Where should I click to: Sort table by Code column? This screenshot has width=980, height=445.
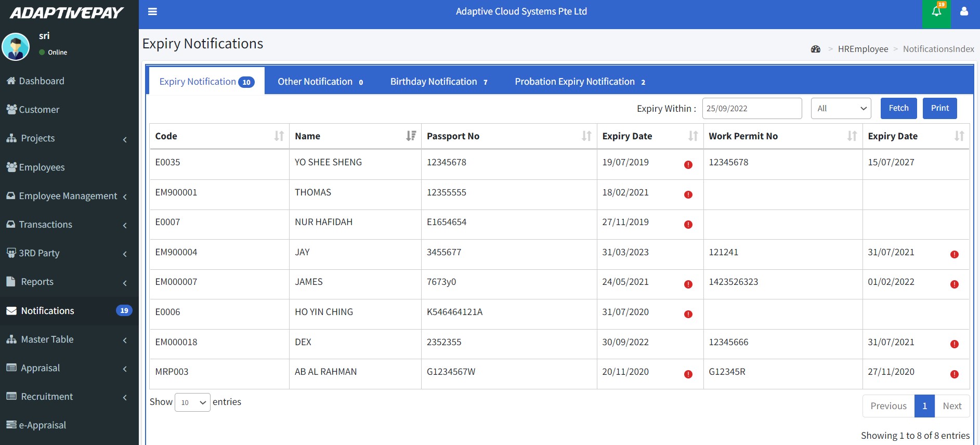coord(219,136)
